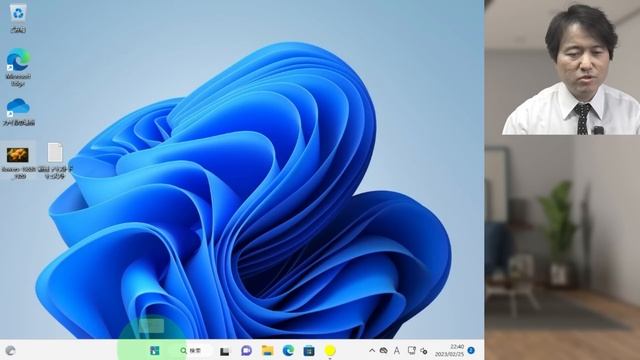Open the weather widget on the taskbar

10,351
